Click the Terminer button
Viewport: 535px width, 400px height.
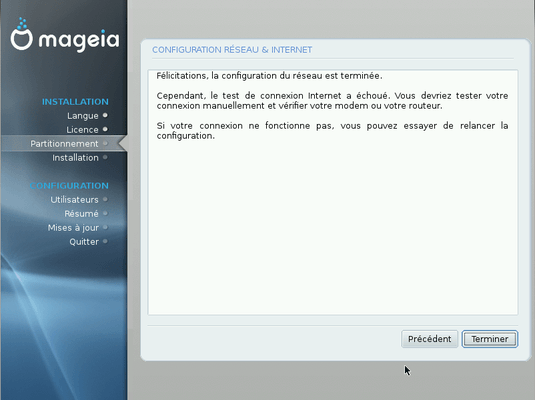point(490,339)
